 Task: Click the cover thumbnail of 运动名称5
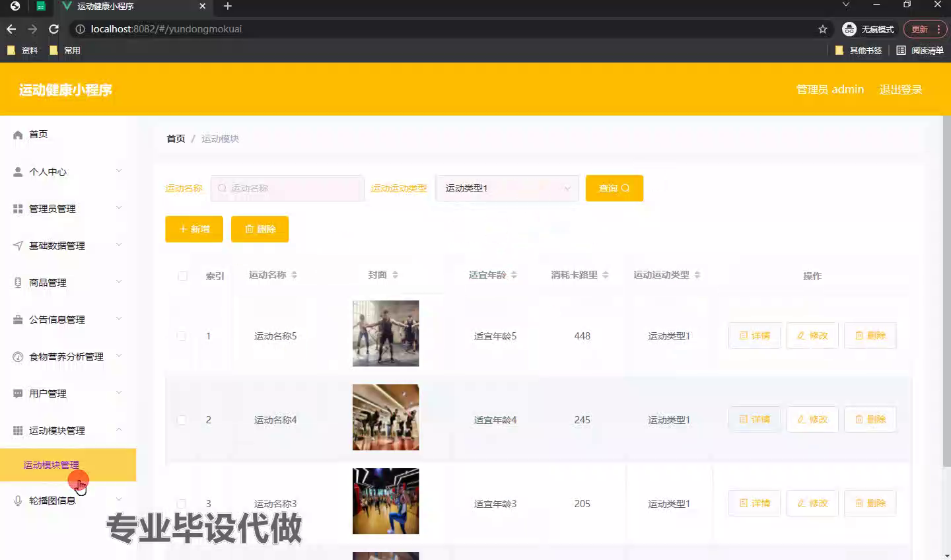(386, 333)
